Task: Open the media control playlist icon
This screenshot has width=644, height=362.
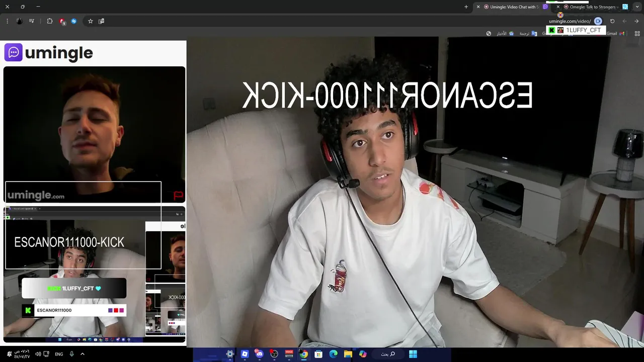Action: point(32,21)
